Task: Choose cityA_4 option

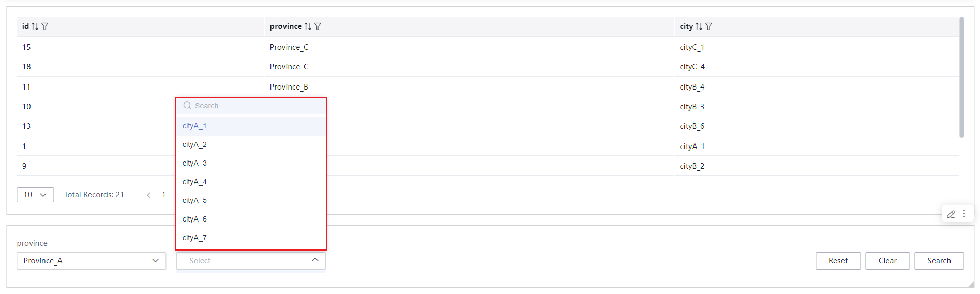Action: point(251,182)
